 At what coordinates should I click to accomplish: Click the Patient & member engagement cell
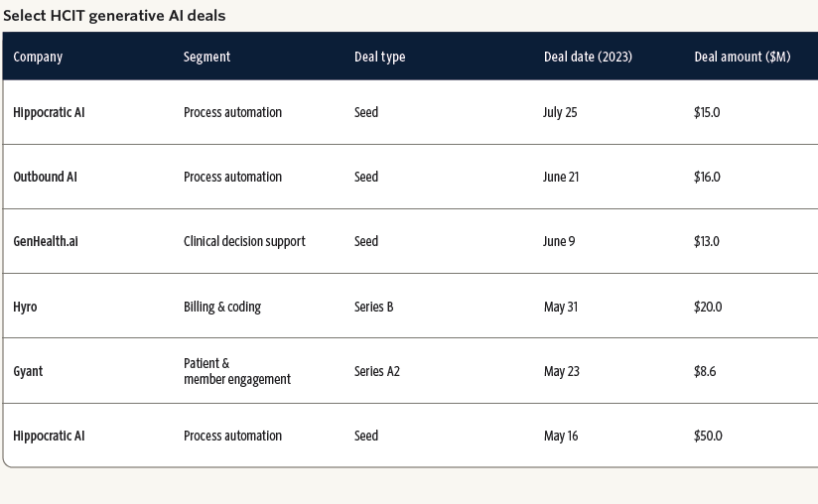(236, 371)
